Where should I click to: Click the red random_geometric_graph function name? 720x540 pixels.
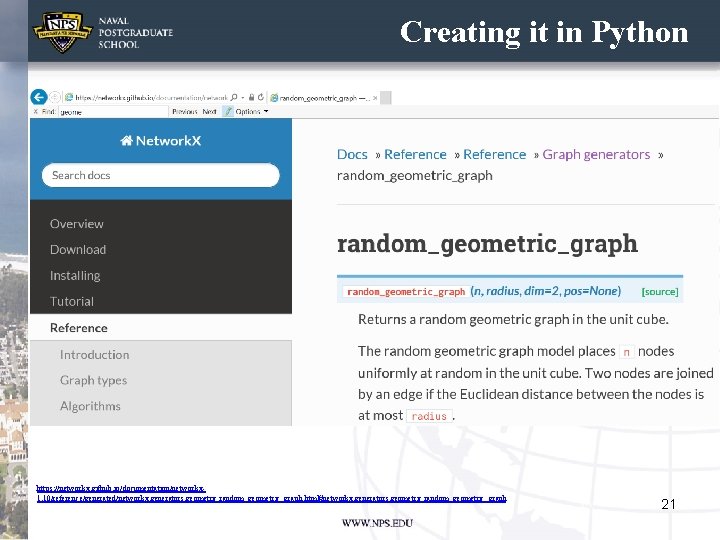pyautogui.click(x=406, y=292)
